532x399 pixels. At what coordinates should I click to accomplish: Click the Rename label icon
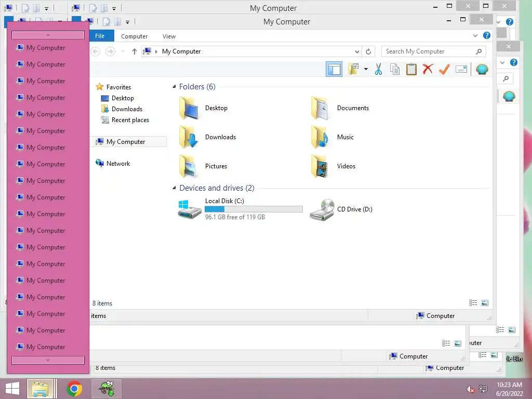(x=461, y=69)
